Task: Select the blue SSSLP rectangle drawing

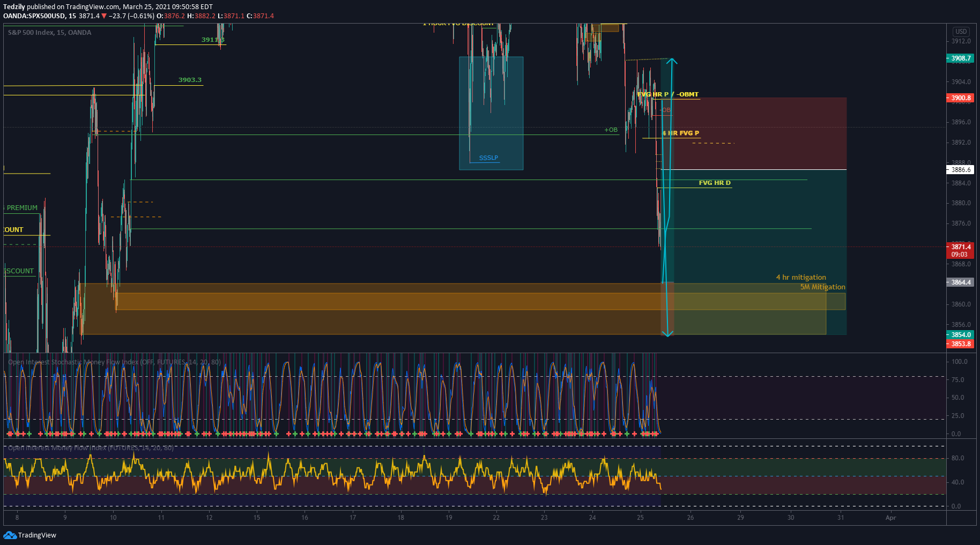Action: (491, 113)
